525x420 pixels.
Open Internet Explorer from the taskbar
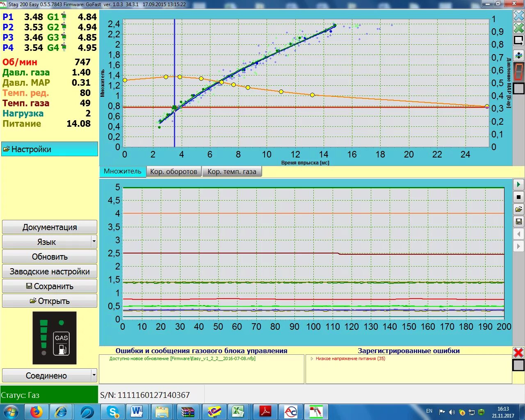(62, 412)
